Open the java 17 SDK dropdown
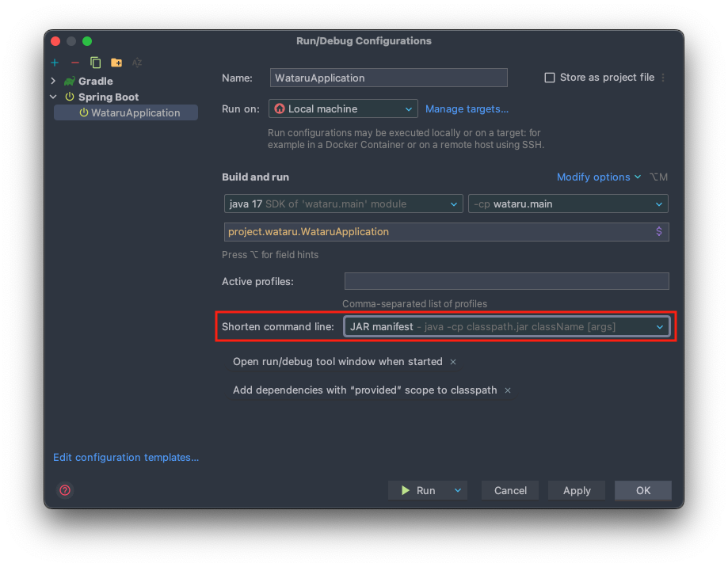728x567 pixels. tap(344, 204)
